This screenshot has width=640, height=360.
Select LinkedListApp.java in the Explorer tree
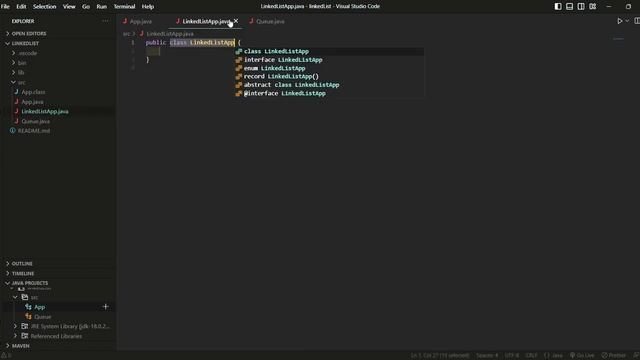click(x=45, y=111)
